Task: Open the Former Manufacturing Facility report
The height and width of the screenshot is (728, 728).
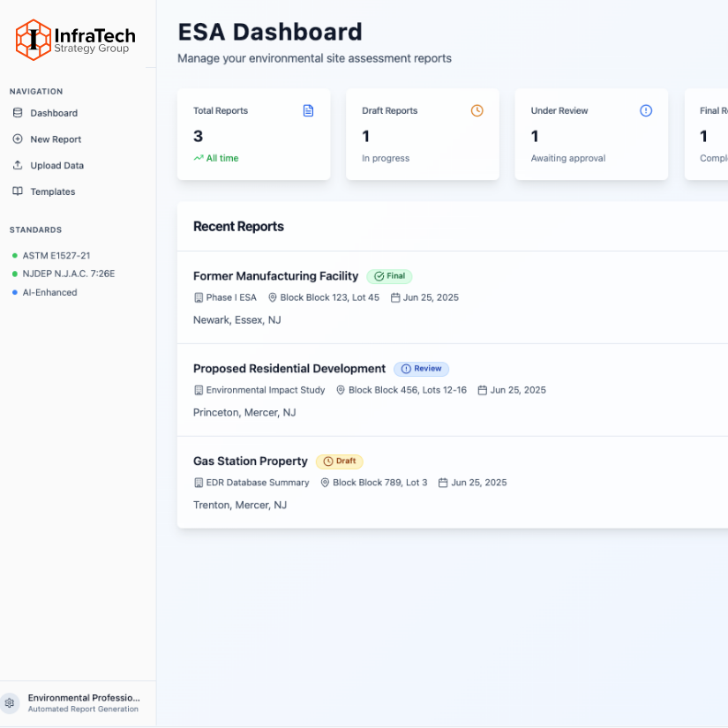Action: tap(275, 276)
